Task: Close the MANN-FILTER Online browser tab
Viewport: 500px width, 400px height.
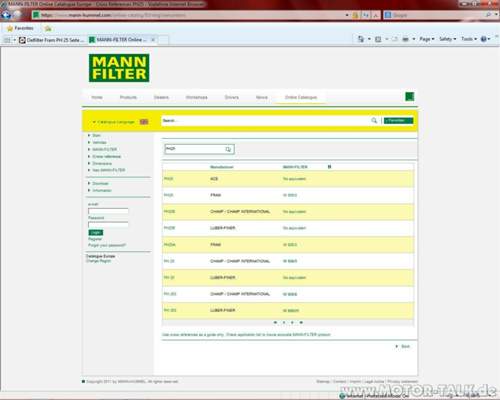Action: pyautogui.click(x=153, y=40)
